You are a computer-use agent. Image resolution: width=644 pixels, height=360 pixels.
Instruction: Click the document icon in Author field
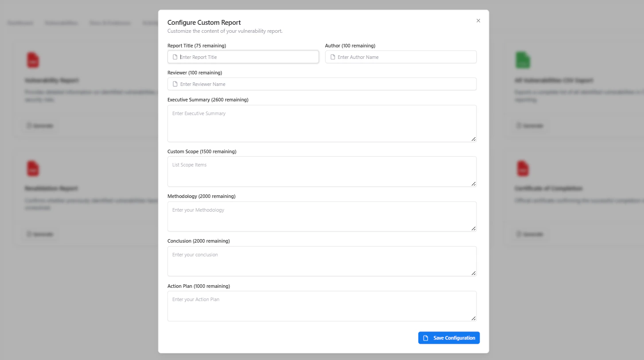pyautogui.click(x=333, y=57)
